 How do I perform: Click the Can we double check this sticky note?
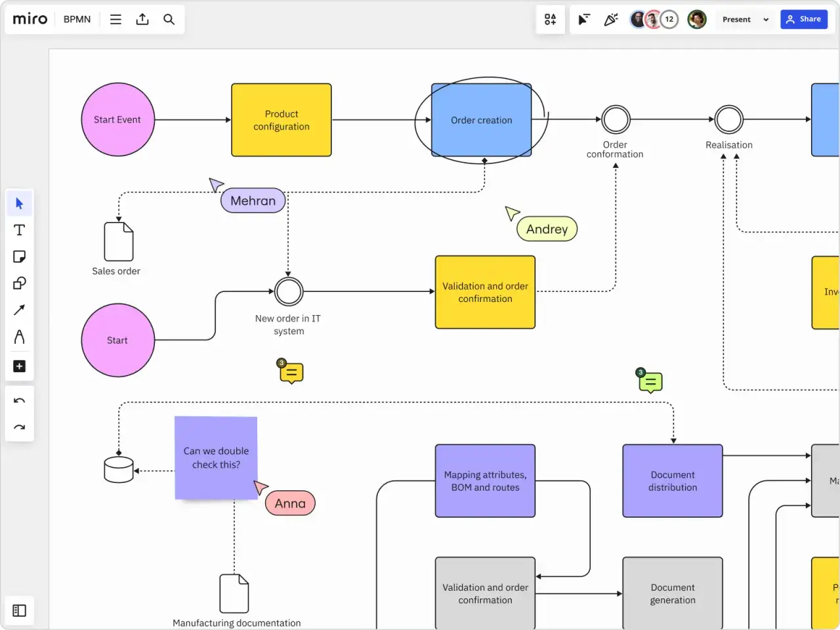pos(216,458)
